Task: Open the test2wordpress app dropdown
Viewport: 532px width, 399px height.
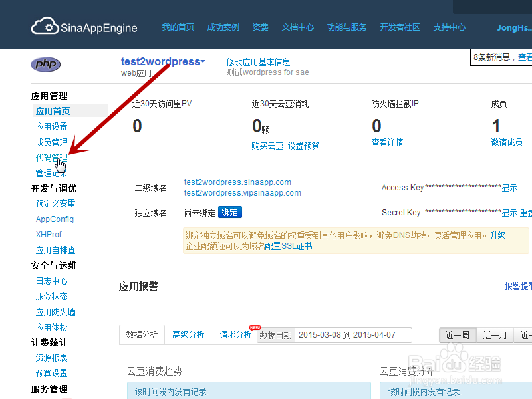Action: point(163,61)
